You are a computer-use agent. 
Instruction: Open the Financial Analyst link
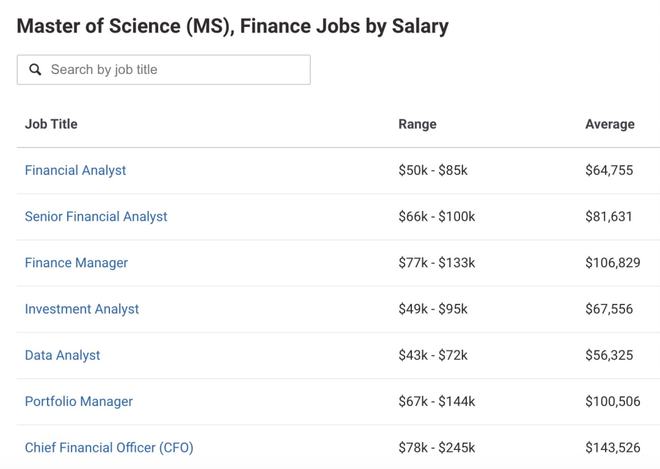click(x=75, y=170)
